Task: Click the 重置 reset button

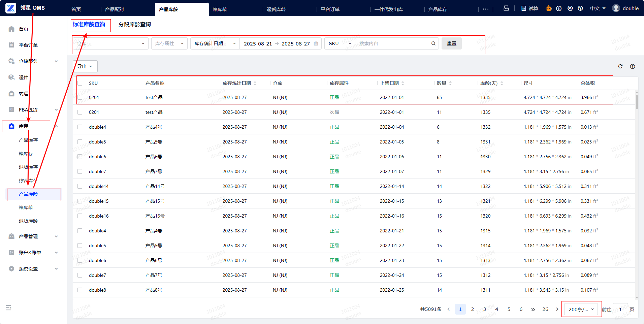Action: [451, 43]
